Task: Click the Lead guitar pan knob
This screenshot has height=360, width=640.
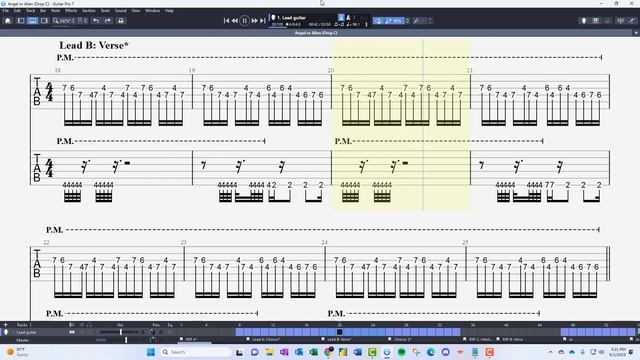Action: tap(152, 332)
